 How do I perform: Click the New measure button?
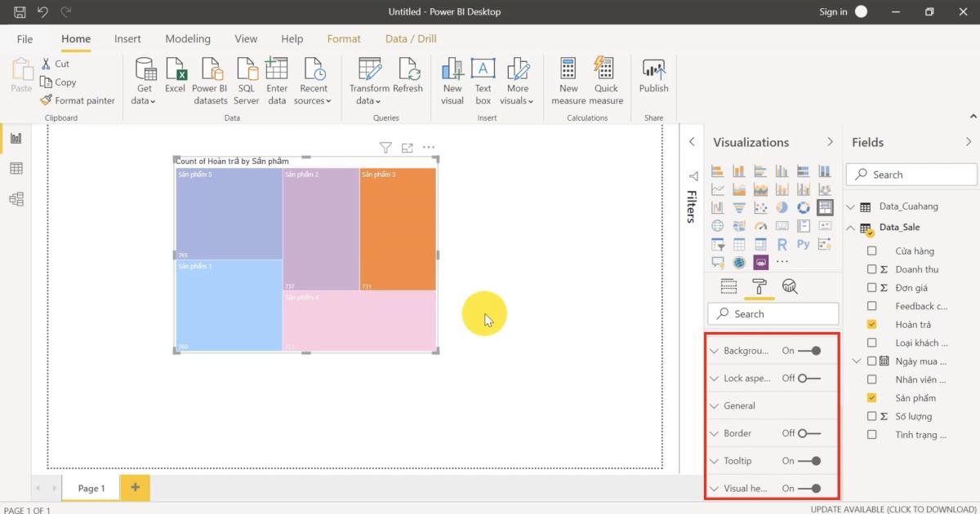568,79
